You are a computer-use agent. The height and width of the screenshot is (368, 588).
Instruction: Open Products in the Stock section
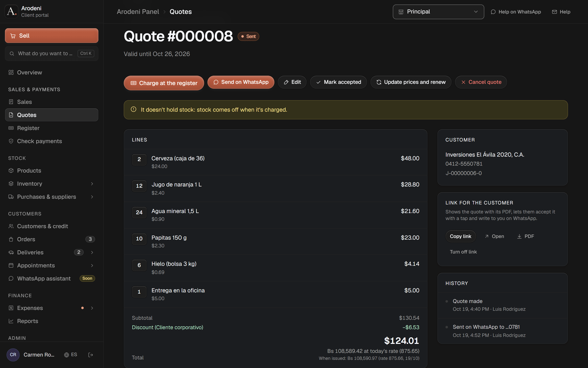(x=51, y=171)
